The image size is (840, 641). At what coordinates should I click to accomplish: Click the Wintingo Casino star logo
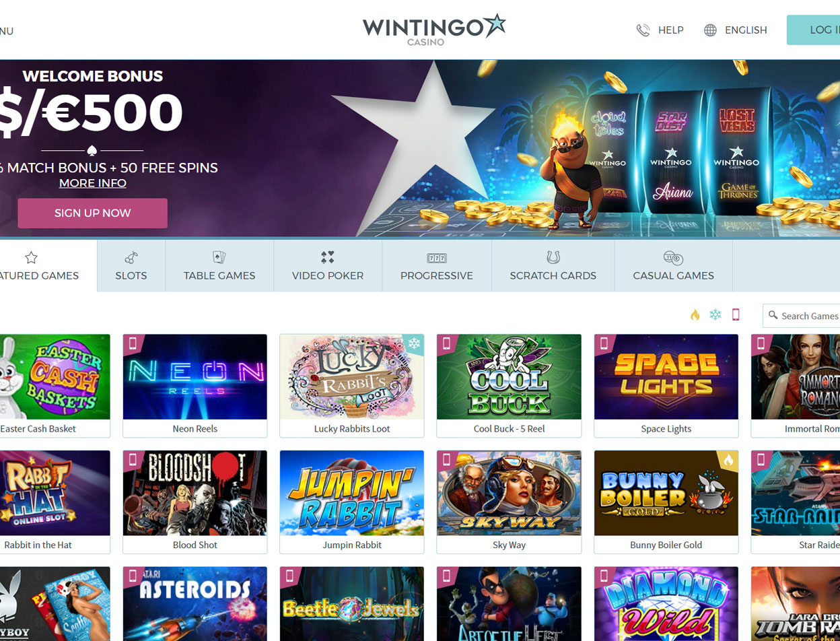(x=434, y=29)
